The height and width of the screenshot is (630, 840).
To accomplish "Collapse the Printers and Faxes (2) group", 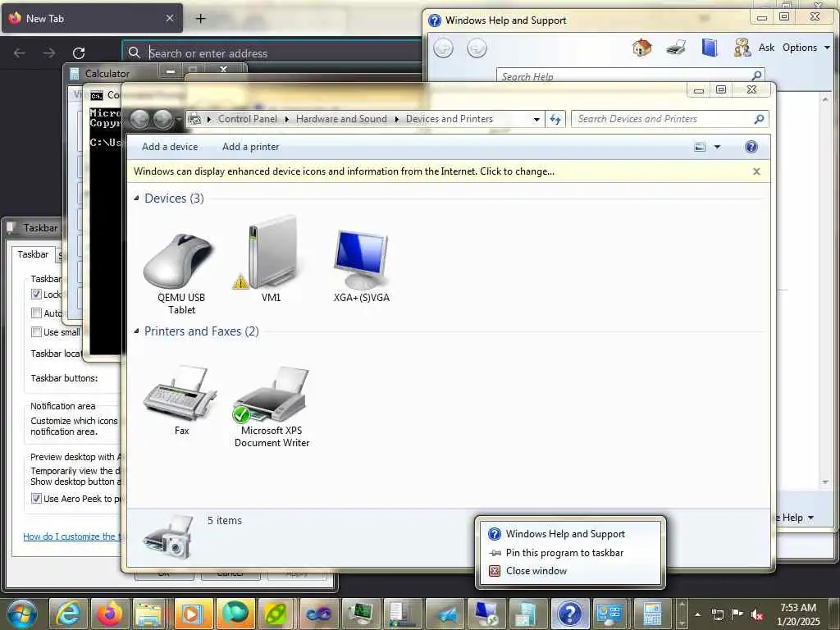I will [136, 331].
